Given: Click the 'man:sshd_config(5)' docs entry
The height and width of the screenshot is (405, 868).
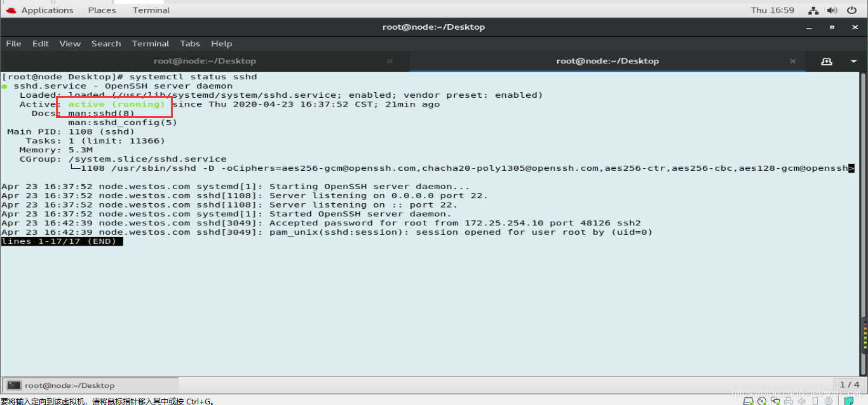Looking at the screenshot, I should point(123,123).
